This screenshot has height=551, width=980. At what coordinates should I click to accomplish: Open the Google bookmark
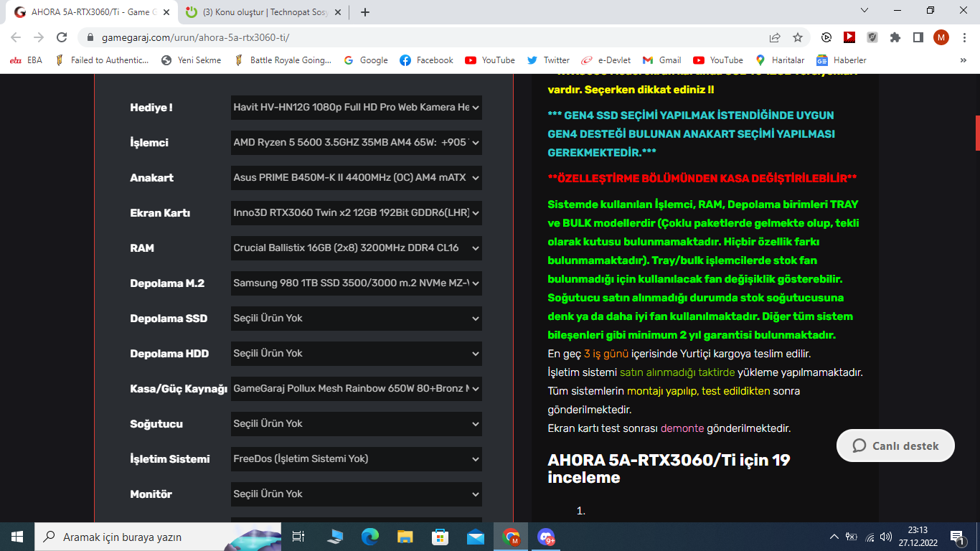pos(366,60)
